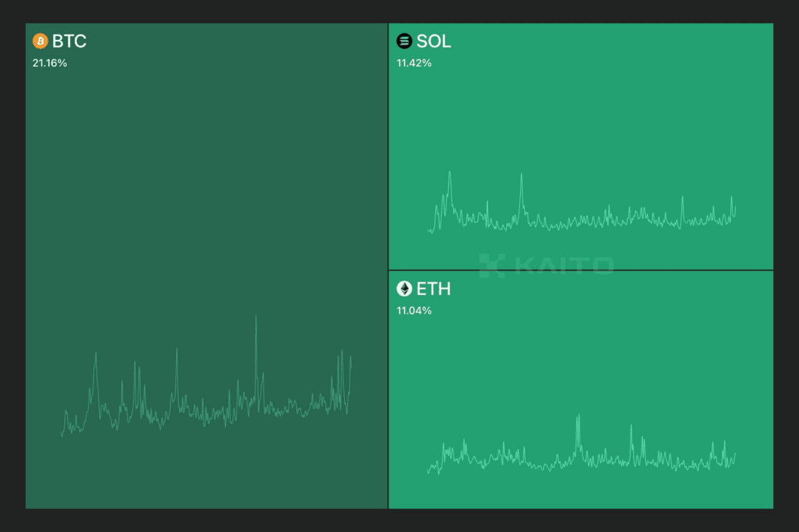This screenshot has width=799, height=532.
Task: Click the 11.04% mindshare value
Action: [414, 311]
